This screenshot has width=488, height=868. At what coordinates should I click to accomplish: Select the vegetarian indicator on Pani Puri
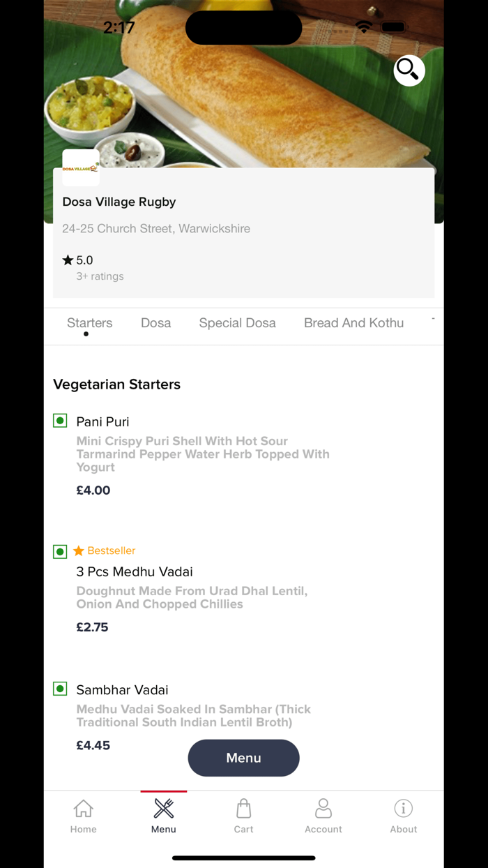pyautogui.click(x=60, y=420)
